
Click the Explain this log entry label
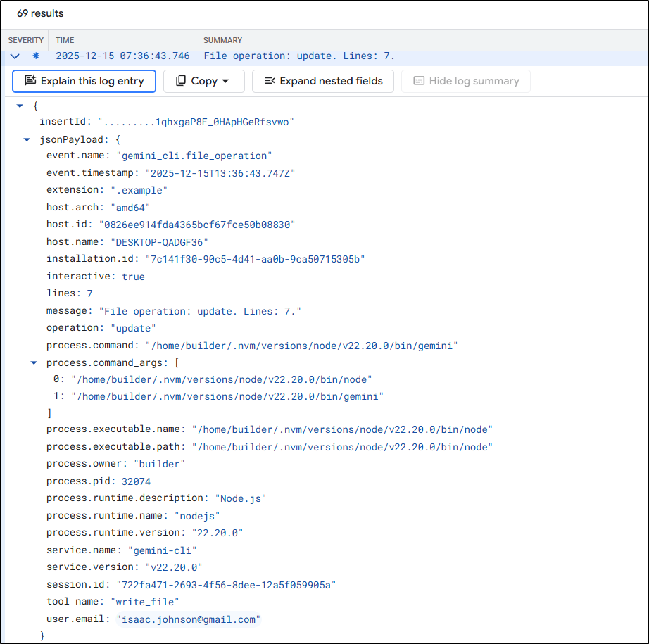coord(92,81)
